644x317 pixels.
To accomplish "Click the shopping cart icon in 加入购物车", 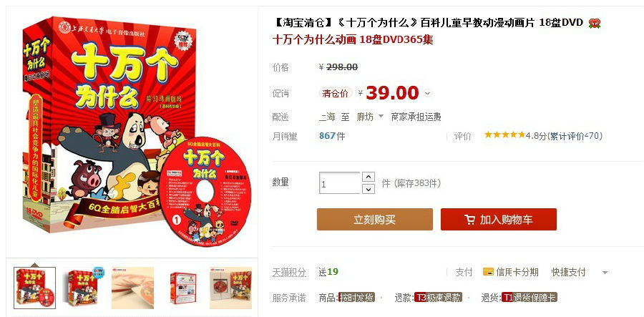I will click(469, 220).
